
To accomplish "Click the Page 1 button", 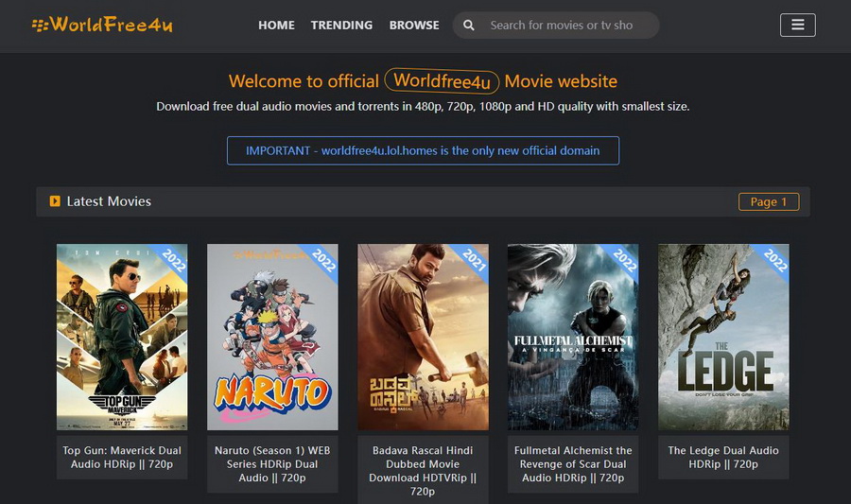I will [769, 201].
